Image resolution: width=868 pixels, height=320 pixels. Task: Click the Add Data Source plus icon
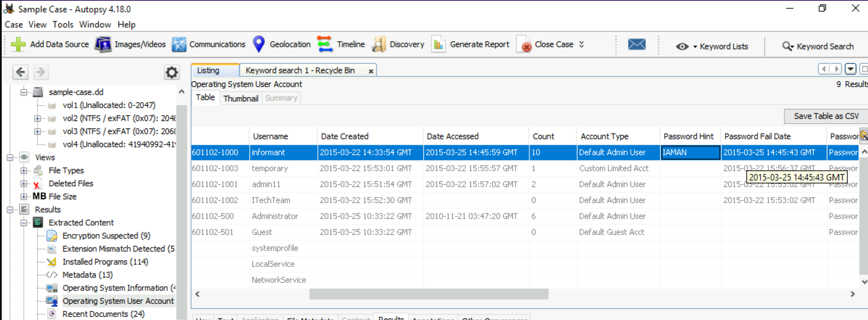(x=18, y=44)
